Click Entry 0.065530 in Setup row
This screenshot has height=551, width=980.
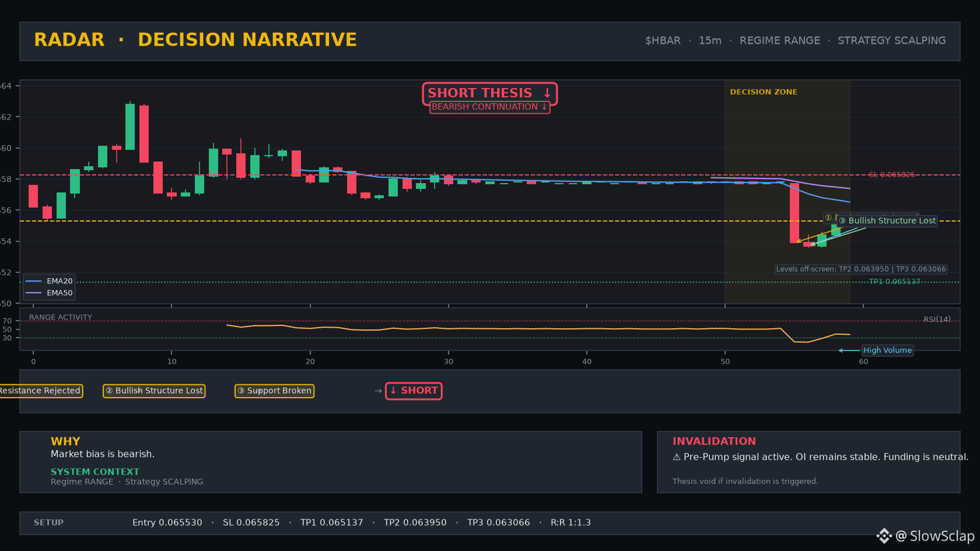(167, 522)
